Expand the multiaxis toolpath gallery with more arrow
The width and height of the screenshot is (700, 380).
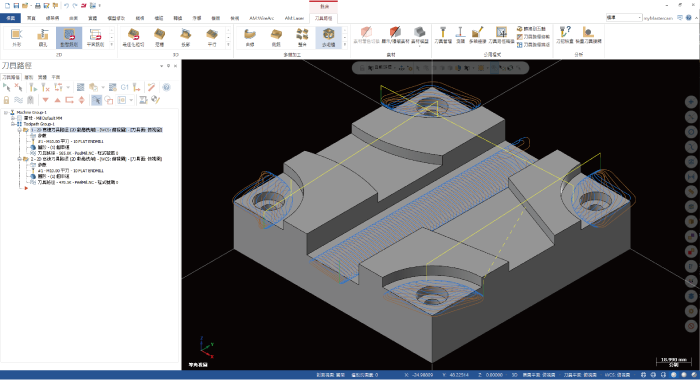[345, 44]
